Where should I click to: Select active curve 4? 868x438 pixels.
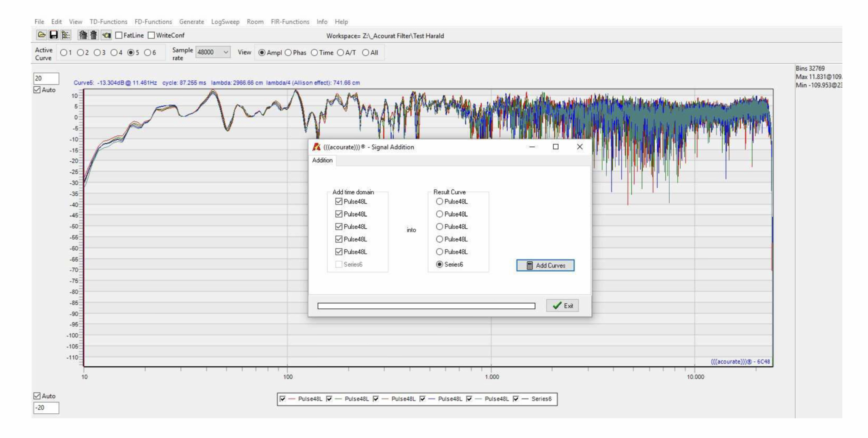click(x=114, y=52)
